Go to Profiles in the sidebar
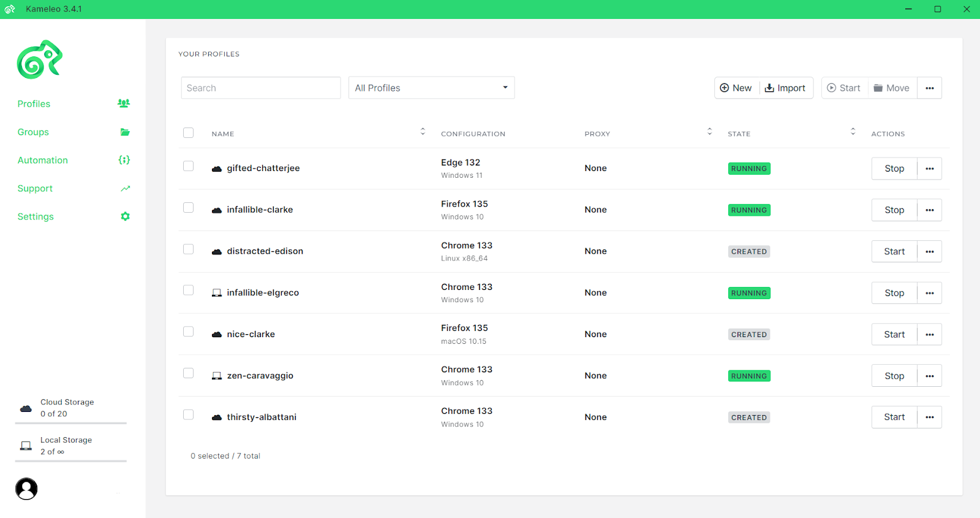 34,104
